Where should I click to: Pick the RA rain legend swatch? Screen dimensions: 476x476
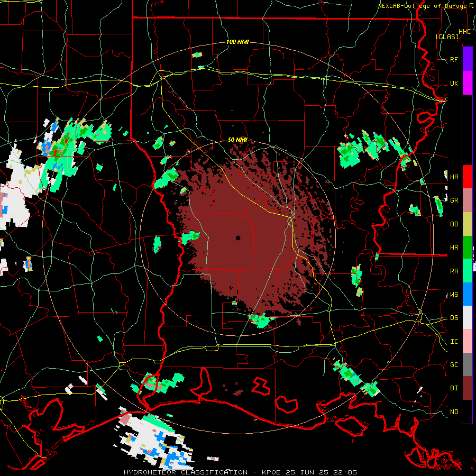click(x=467, y=271)
